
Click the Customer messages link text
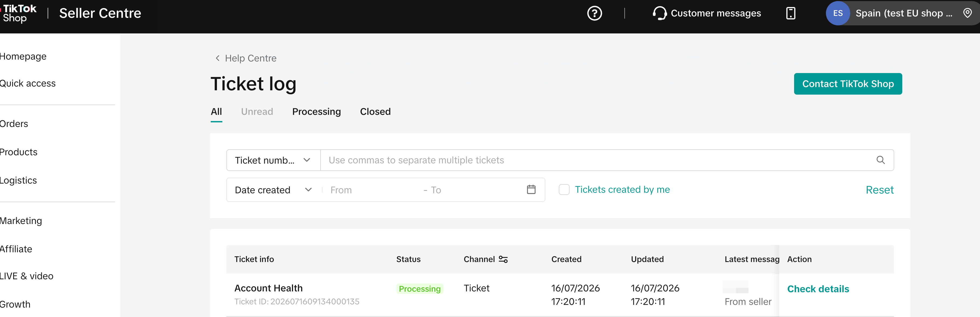(716, 13)
